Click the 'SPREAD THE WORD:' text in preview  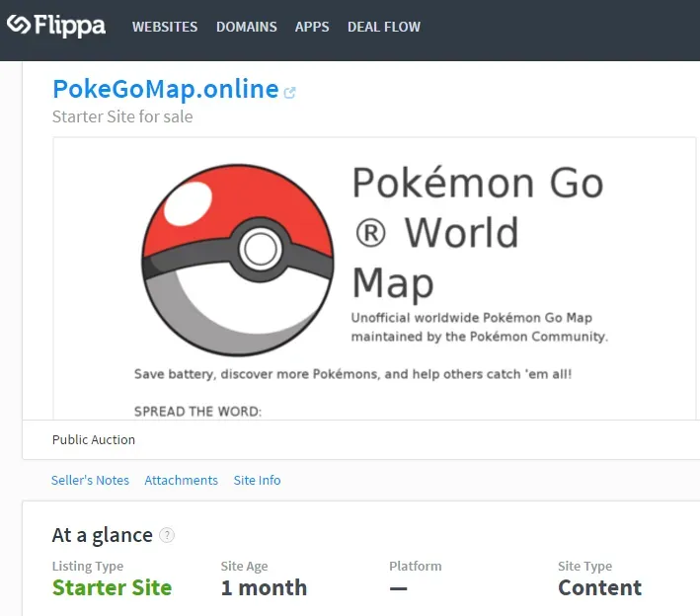tap(197, 412)
